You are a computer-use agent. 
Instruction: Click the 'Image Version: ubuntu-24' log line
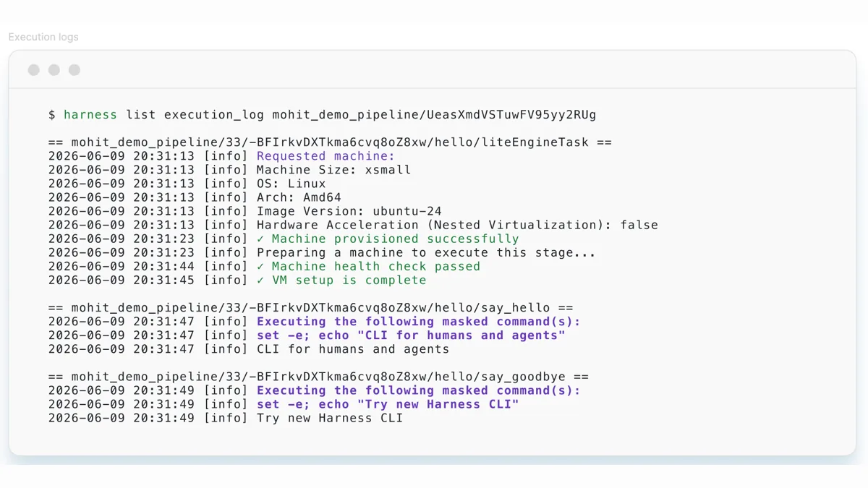click(245, 211)
